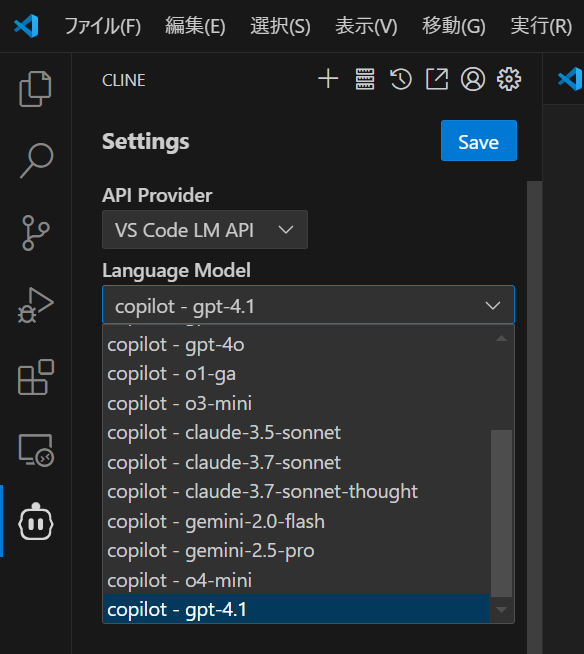Viewport: 584px width, 654px height.
Task: Select copilot - gpt-4o option
Action: (296, 345)
